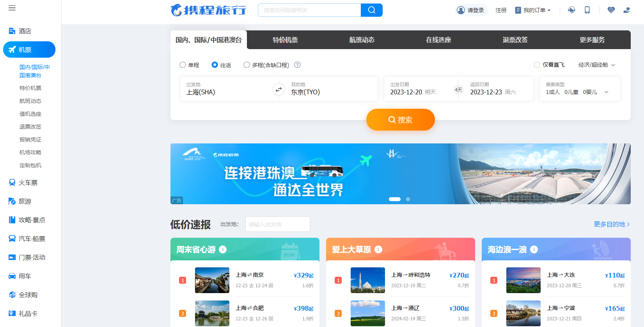Image resolution: width=644 pixels, height=327 pixels.
Task: Select the 多程(含缺口程) radio button
Action: [x=247, y=65]
